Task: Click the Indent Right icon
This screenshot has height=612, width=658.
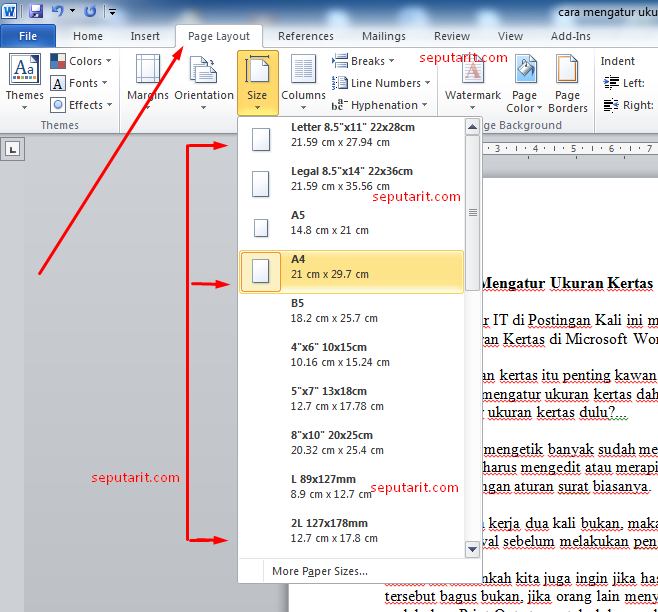Action: (611, 105)
